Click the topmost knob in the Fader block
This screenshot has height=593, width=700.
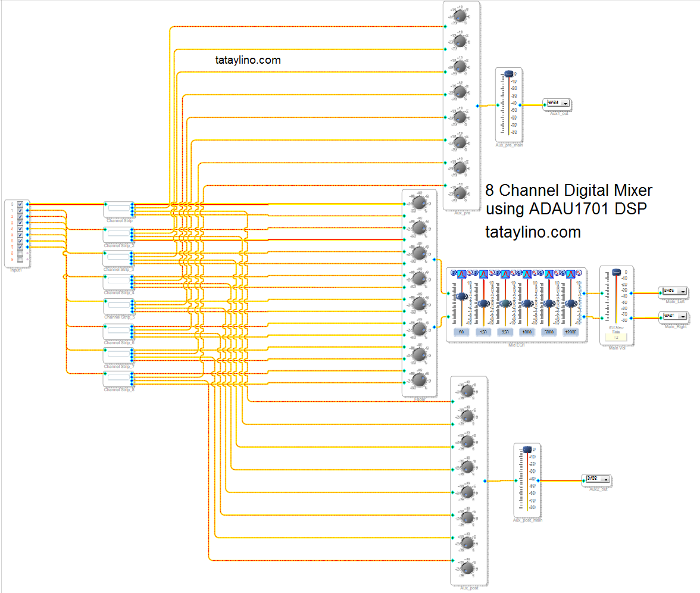click(x=419, y=202)
